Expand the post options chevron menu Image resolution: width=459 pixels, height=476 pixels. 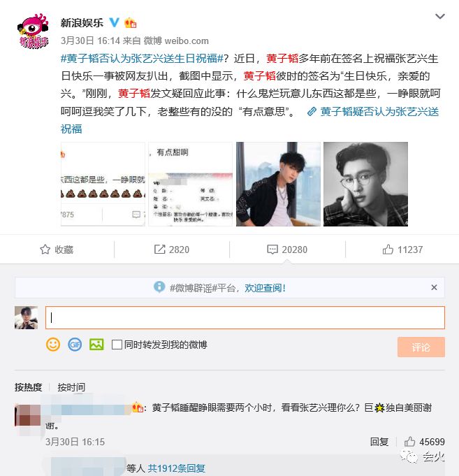440,16
